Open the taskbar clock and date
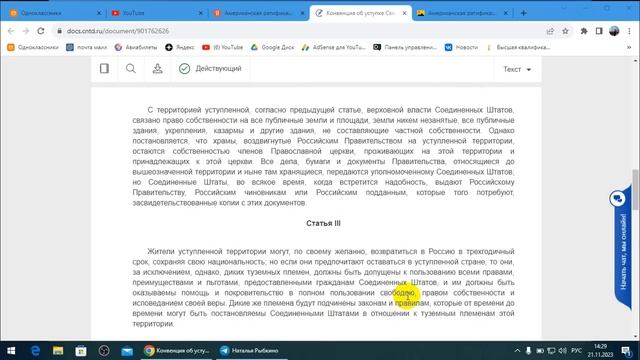Viewport: 640px width, 360px height. pos(600,351)
